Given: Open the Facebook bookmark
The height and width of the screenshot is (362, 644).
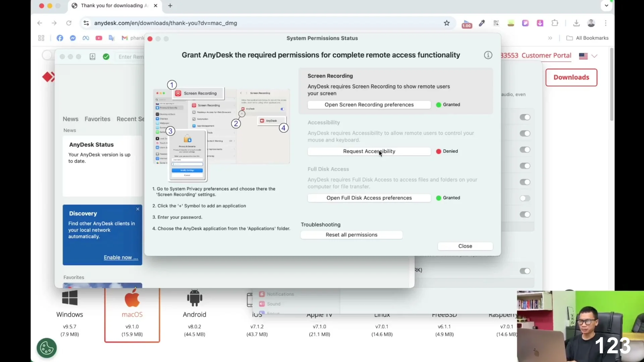Looking at the screenshot, I should click(60, 38).
